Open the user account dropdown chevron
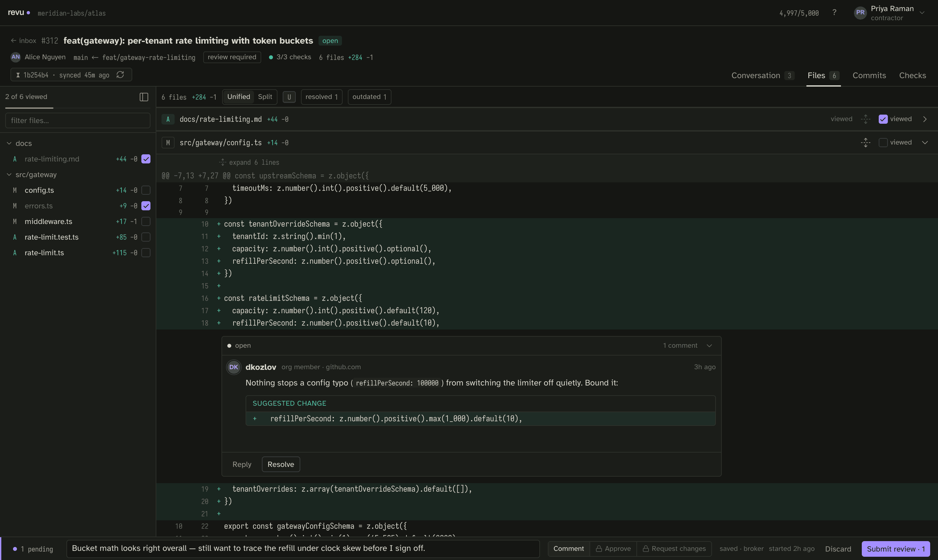This screenshot has height=560, width=938. [922, 13]
